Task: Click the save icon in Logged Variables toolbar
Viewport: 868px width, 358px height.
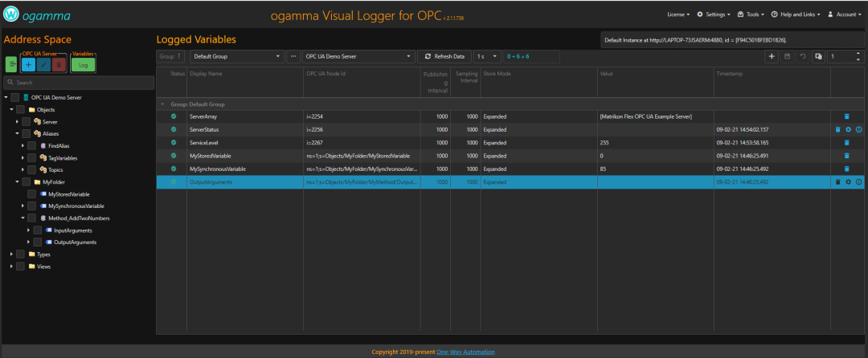Action: pyautogui.click(x=787, y=56)
